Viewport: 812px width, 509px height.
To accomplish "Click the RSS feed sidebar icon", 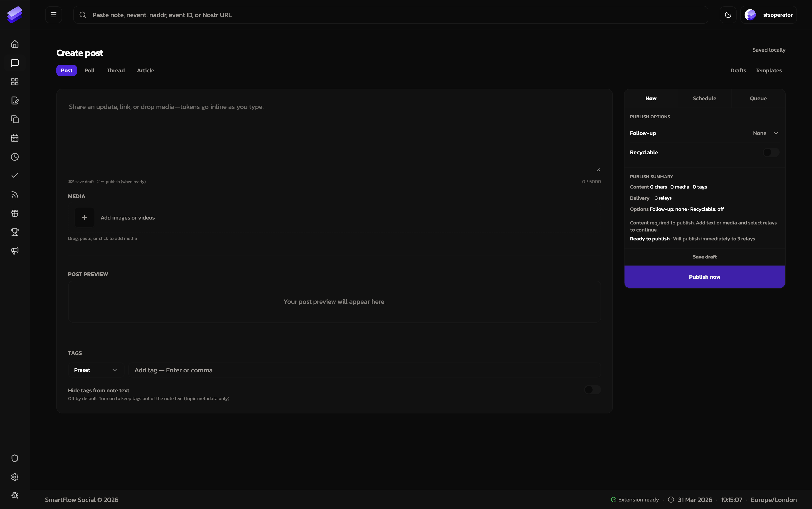I will pyautogui.click(x=15, y=195).
